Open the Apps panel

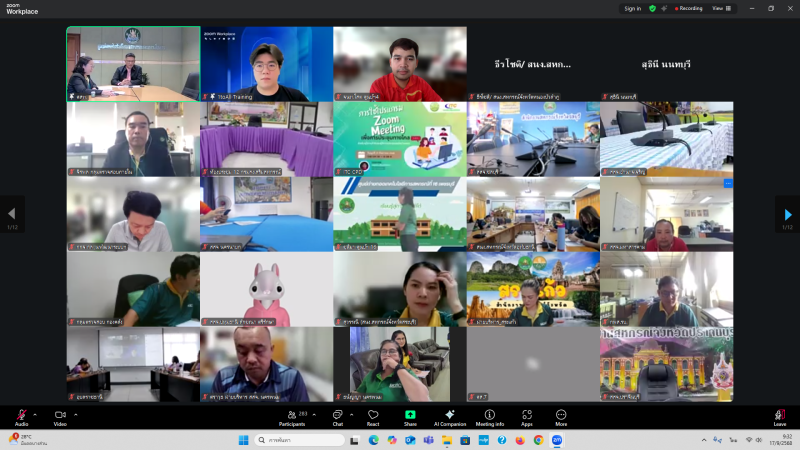click(x=526, y=415)
